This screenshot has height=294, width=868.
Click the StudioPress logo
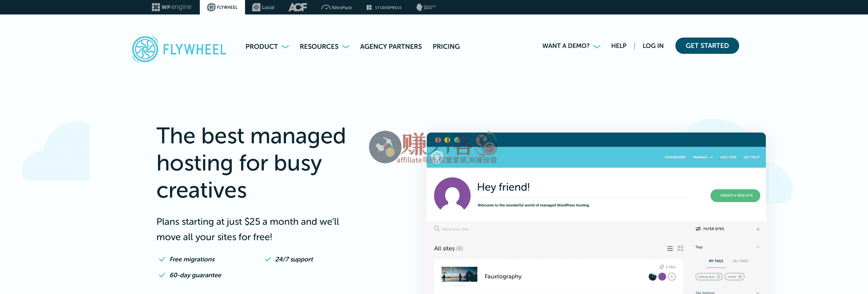click(384, 7)
